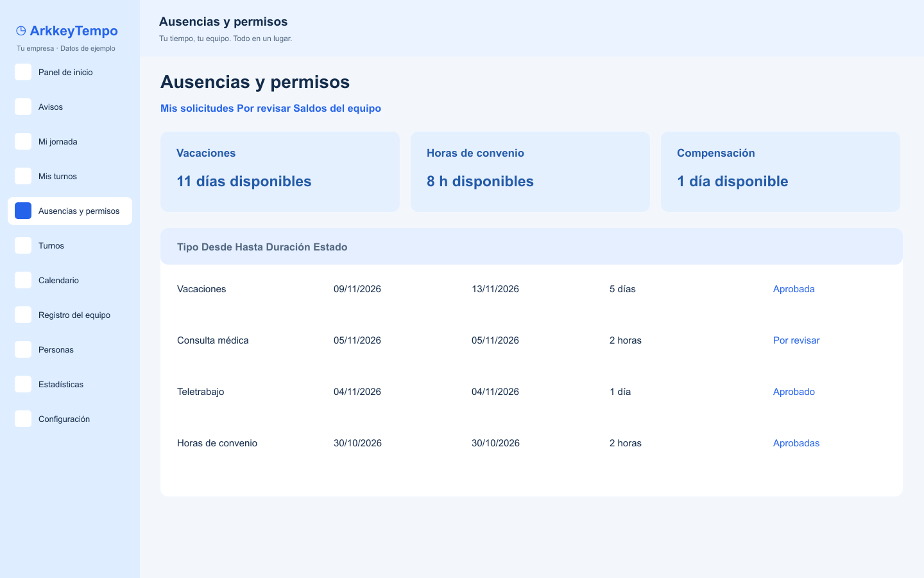Screen dimensions: 924x578
Task: Switch to Saldos del equipo tab
Action: pos(337,109)
